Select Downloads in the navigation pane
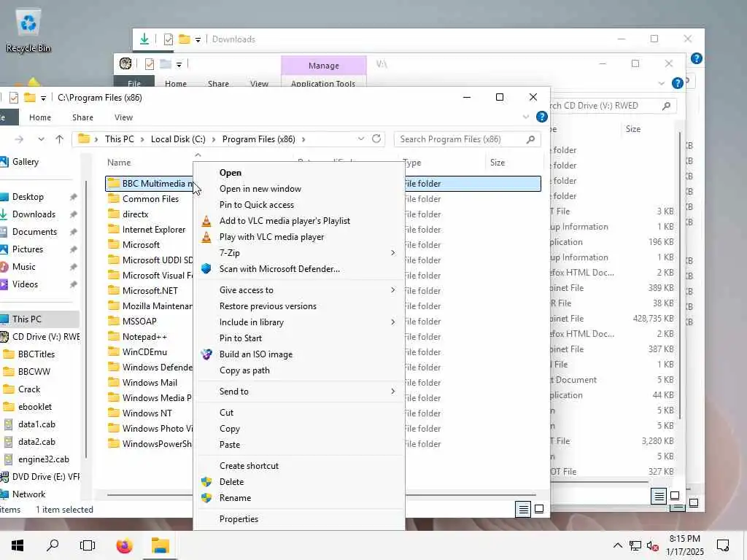Viewport: 747px width, 560px height. tap(34, 215)
